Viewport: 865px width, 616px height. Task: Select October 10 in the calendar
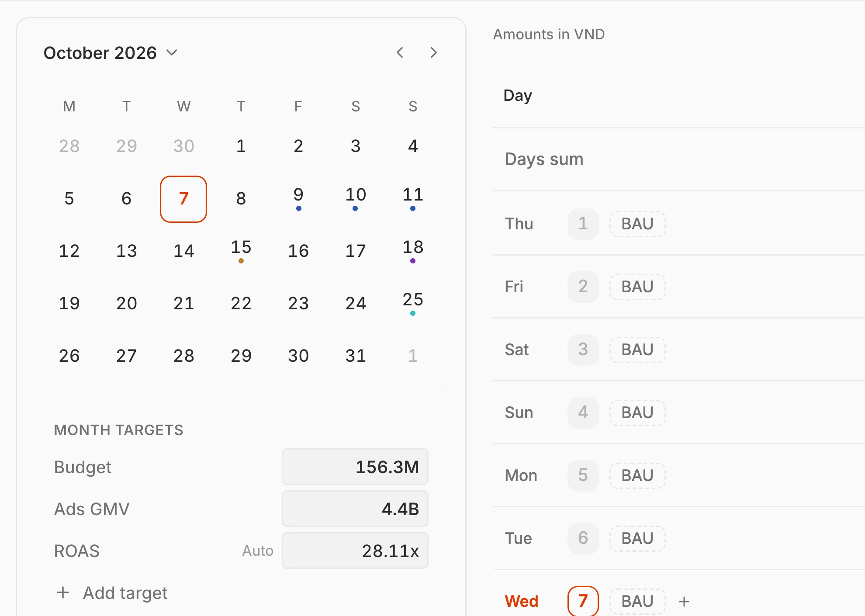pyautogui.click(x=356, y=198)
